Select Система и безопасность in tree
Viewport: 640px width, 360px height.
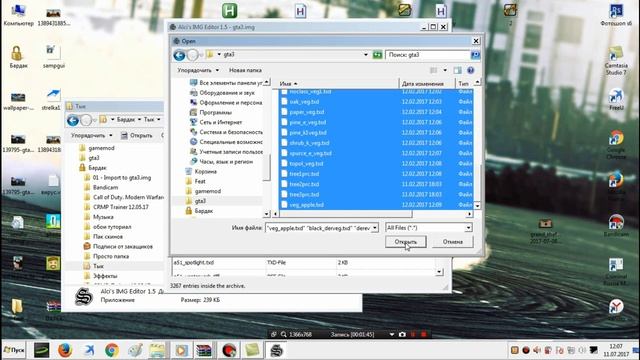click(226, 132)
